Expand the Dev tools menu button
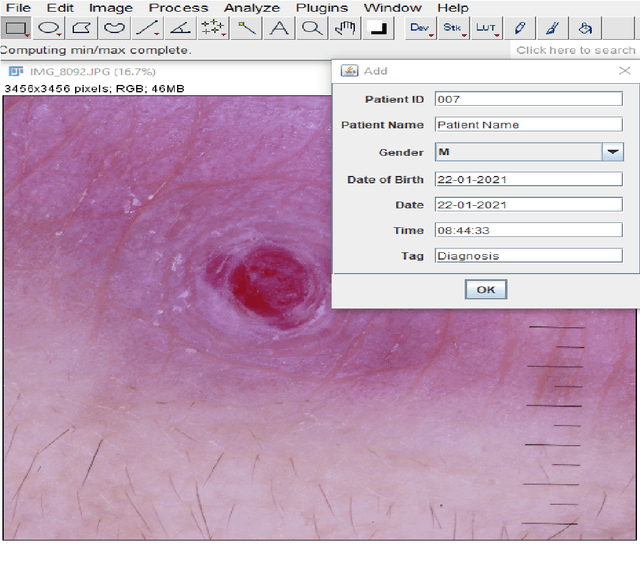This screenshot has height=562, width=640. [x=421, y=28]
